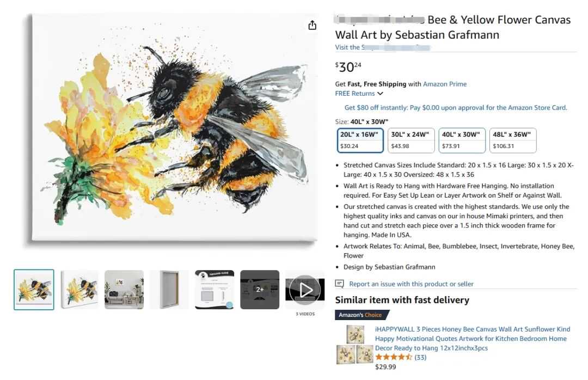
Task: View the living room scene thumbnail
Action: pyautogui.click(x=124, y=290)
